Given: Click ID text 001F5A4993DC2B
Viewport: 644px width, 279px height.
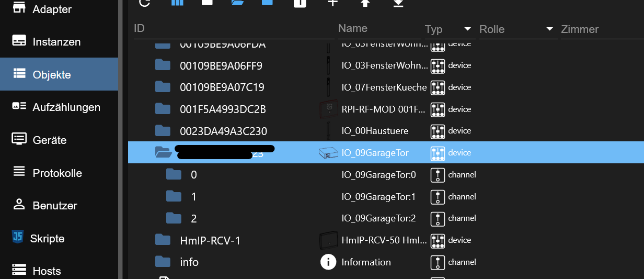Looking at the screenshot, I should click(223, 109).
